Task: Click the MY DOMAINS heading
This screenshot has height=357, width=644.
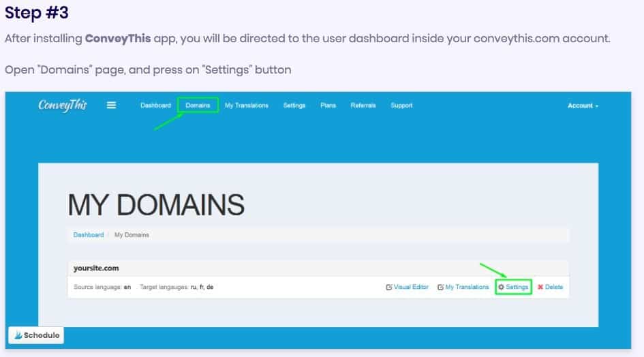Action: coord(156,205)
